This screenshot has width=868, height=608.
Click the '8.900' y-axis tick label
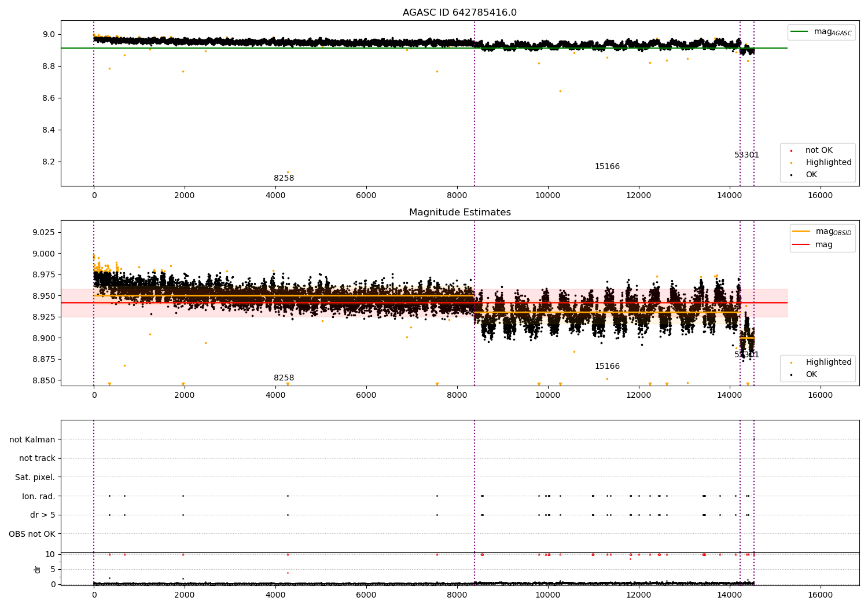click(x=44, y=338)
